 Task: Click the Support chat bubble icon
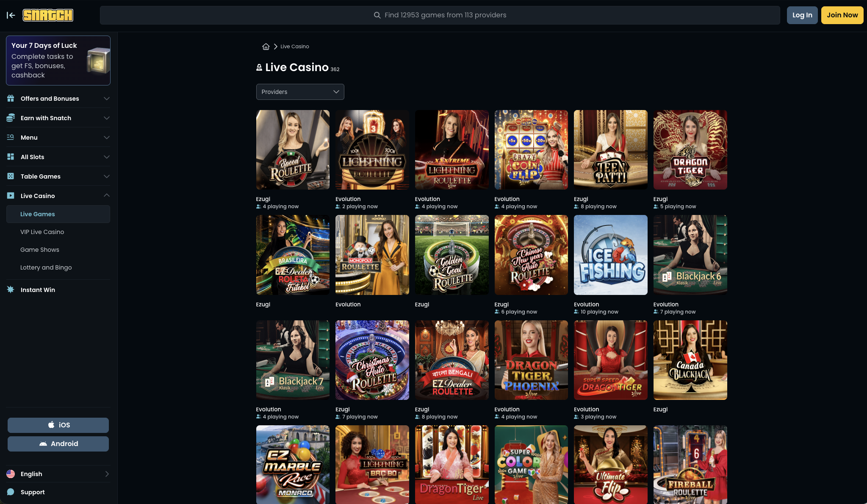pos(11,492)
